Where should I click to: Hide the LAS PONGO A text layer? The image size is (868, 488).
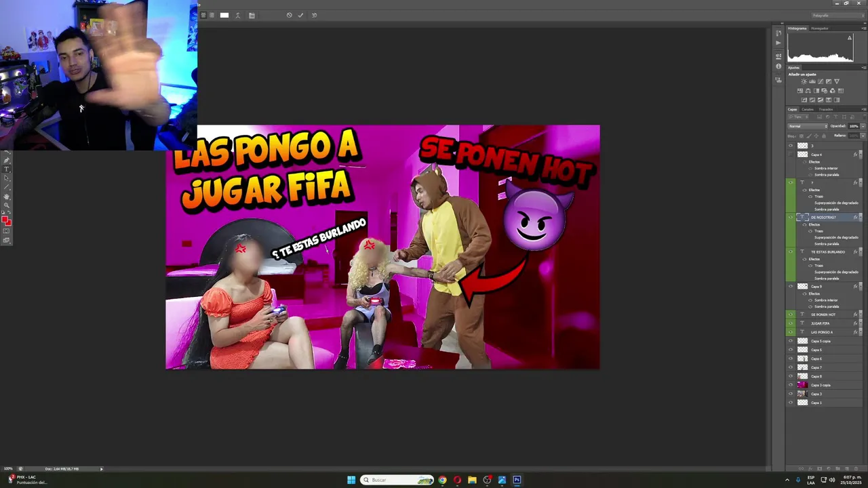[x=791, y=332]
